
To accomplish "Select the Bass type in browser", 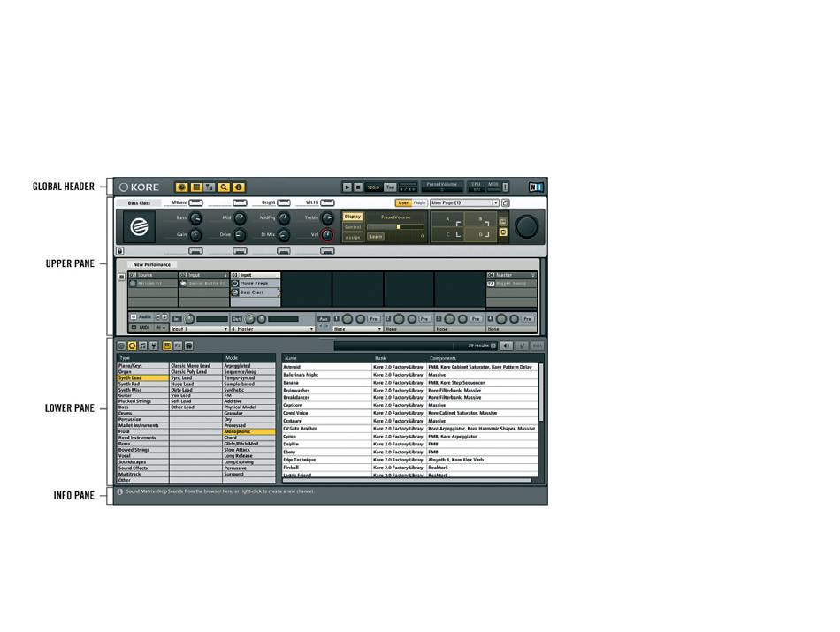I will click(142, 407).
